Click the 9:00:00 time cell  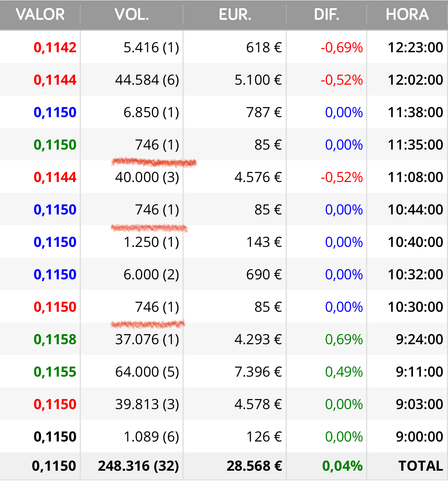(419, 437)
